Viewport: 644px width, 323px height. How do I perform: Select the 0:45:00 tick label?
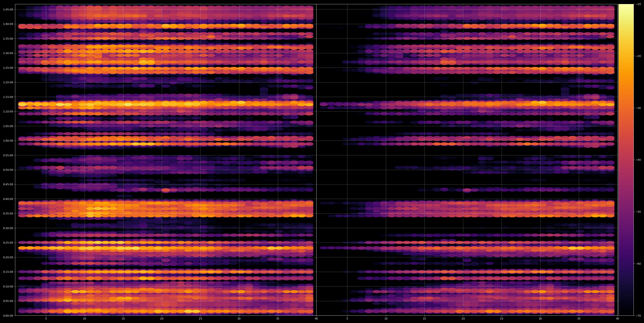[8, 184]
